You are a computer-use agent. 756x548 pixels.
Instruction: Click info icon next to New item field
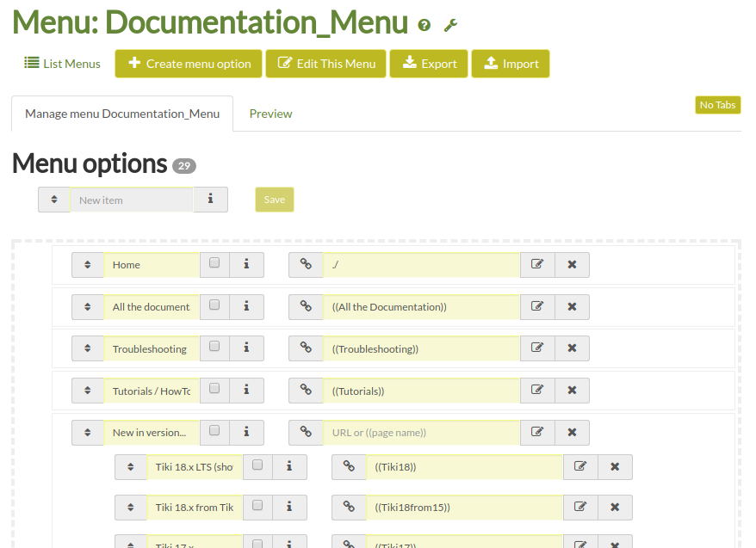(x=211, y=200)
